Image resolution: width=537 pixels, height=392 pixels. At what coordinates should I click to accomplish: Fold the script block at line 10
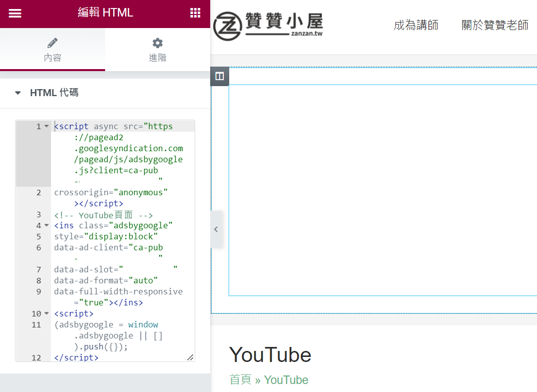click(47, 313)
